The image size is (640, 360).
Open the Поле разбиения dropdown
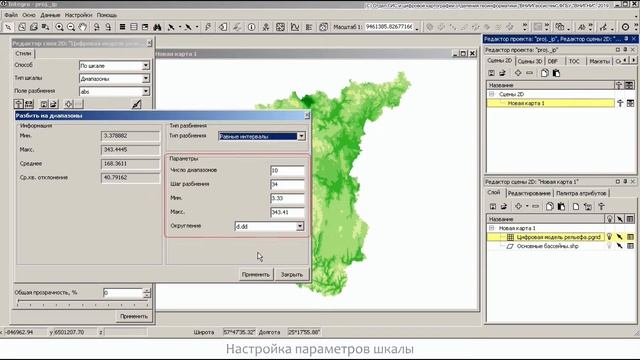click(x=146, y=91)
